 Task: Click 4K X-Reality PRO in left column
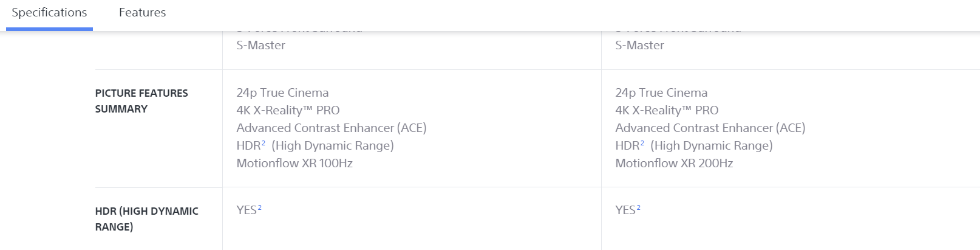288,111
